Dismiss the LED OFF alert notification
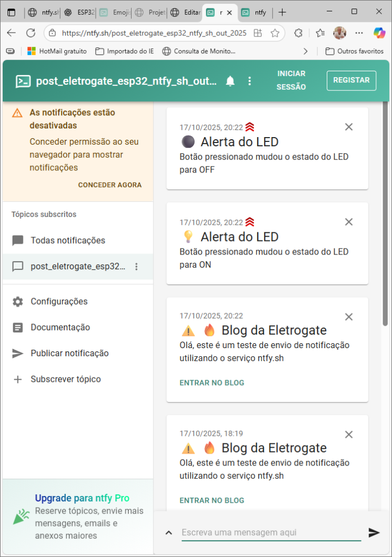This screenshot has height=557, width=392. [349, 127]
